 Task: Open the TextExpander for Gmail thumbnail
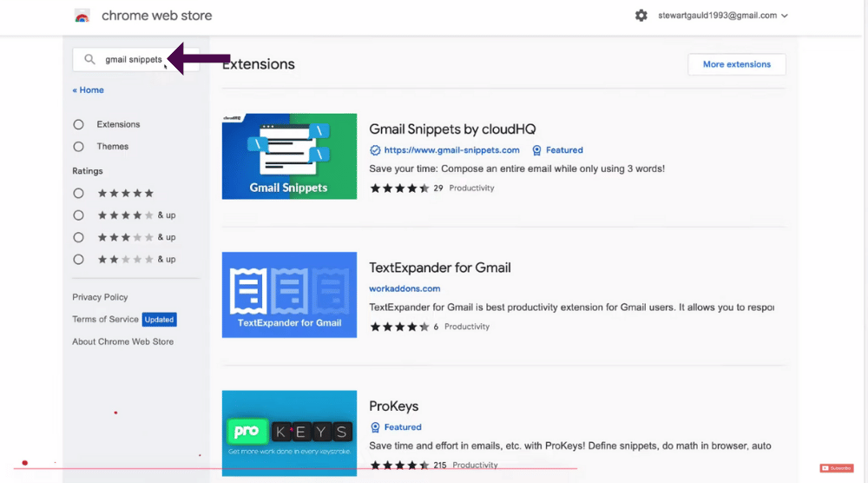coord(290,294)
